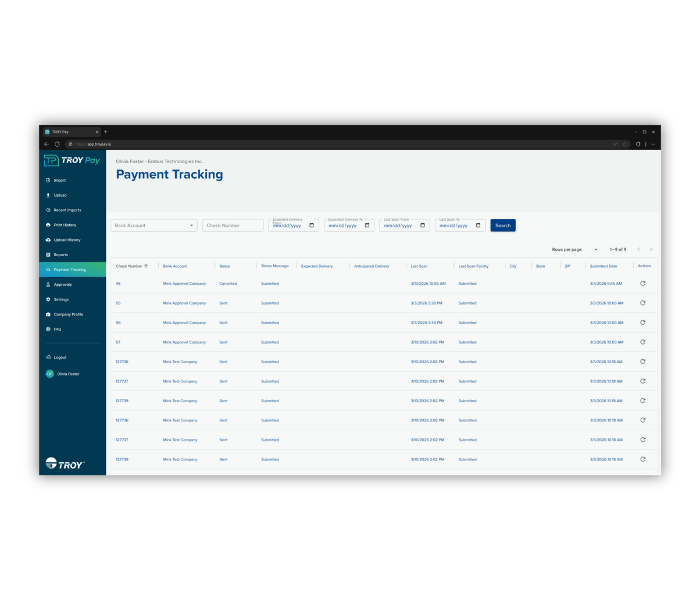Sort by Last Scan column header
The image size is (700, 600).
tap(419, 266)
